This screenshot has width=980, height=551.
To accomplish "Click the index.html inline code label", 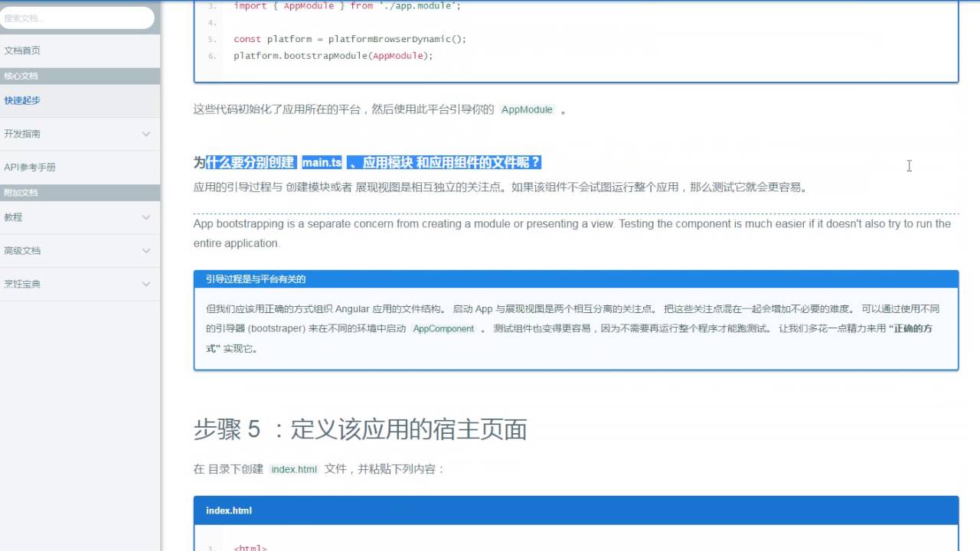I will tap(294, 469).
